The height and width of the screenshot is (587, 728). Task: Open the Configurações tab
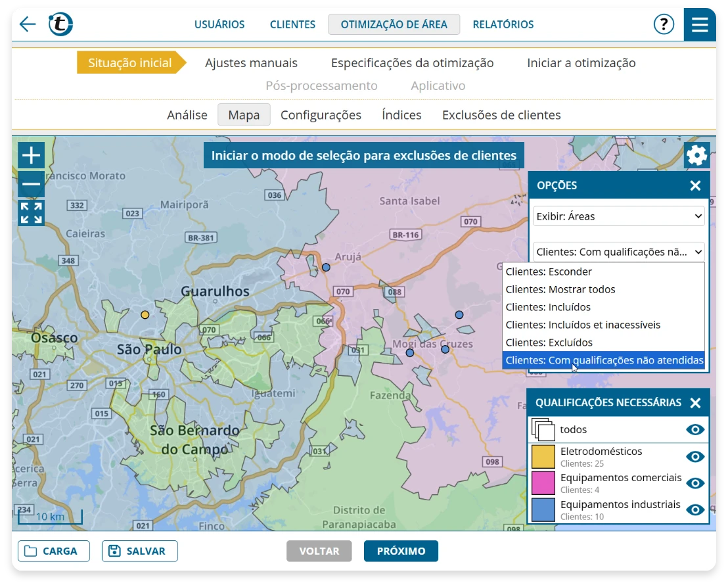(x=321, y=115)
